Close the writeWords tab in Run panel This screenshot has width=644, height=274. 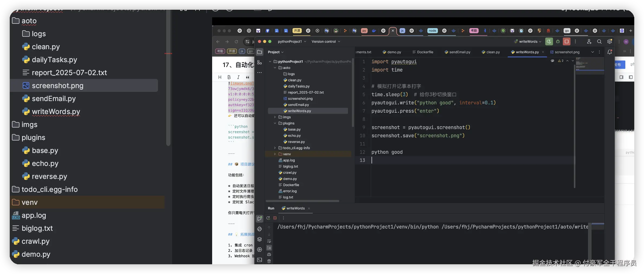pyautogui.click(x=309, y=208)
